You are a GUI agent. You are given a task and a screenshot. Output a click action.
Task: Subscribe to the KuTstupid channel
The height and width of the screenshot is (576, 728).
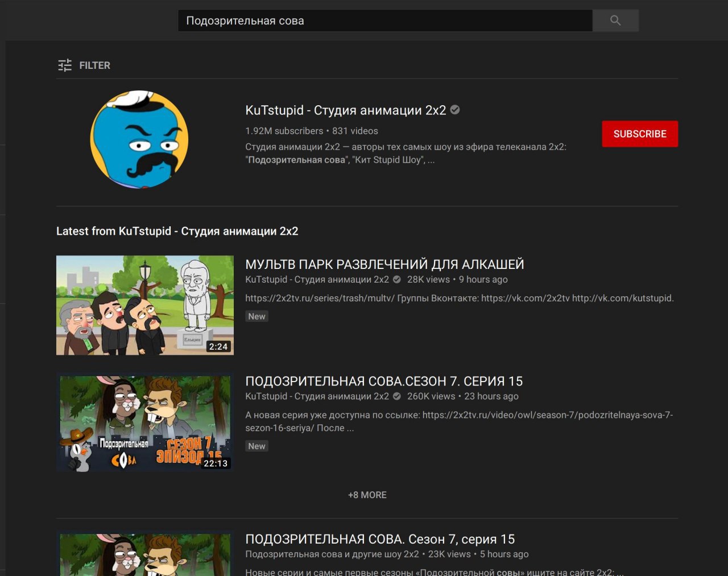640,134
